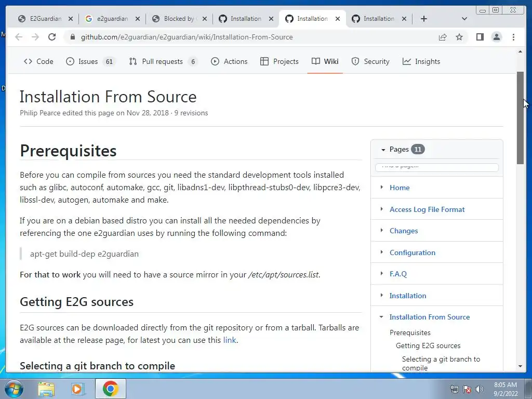
Task: Jump to Prerequisites in sidebar outline
Action: (x=410, y=332)
